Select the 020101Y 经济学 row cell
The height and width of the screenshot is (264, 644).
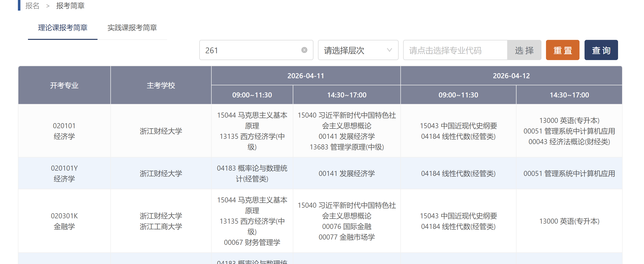point(64,173)
